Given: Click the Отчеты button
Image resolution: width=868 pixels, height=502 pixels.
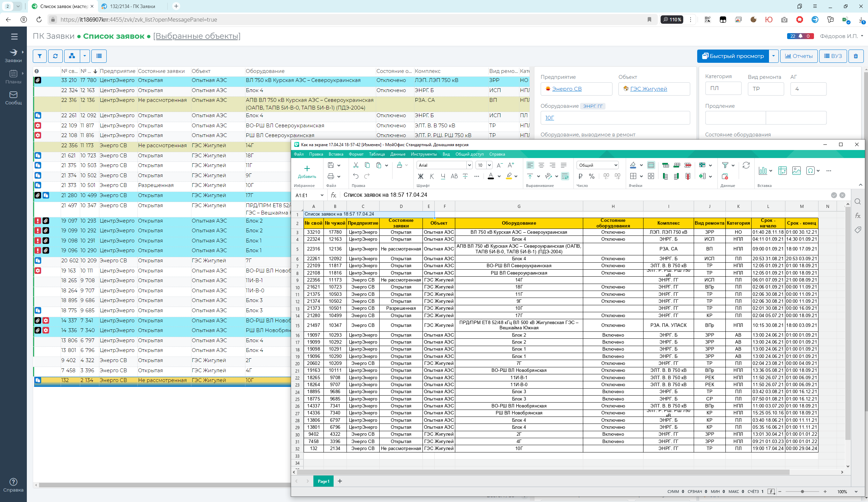Looking at the screenshot, I should click(799, 56).
